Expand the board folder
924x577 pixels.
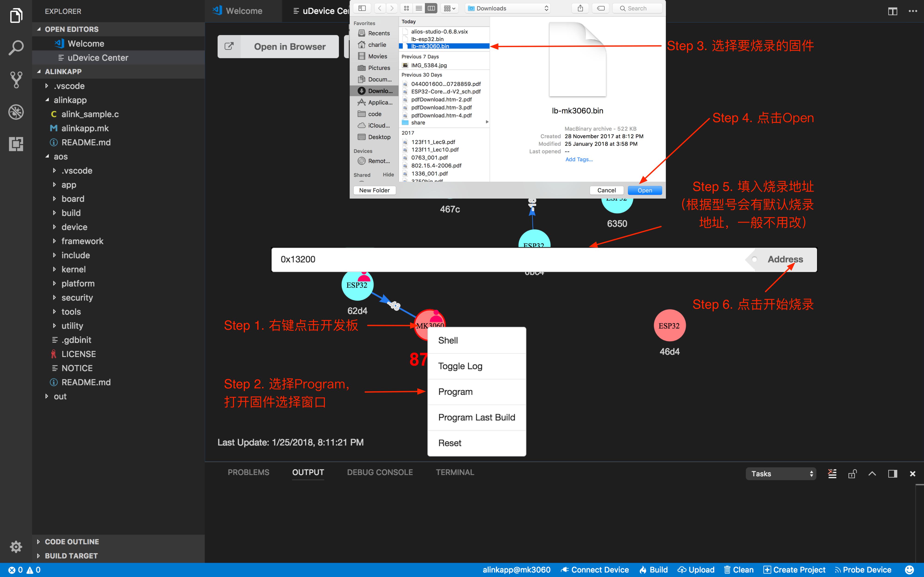click(118, 199)
